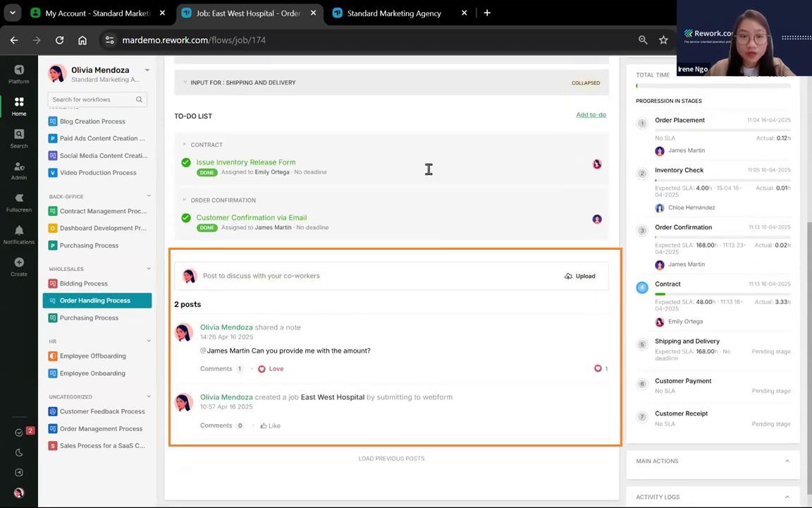Toggle dark mode moon icon
The height and width of the screenshot is (508, 812).
(x=19, y=452)
